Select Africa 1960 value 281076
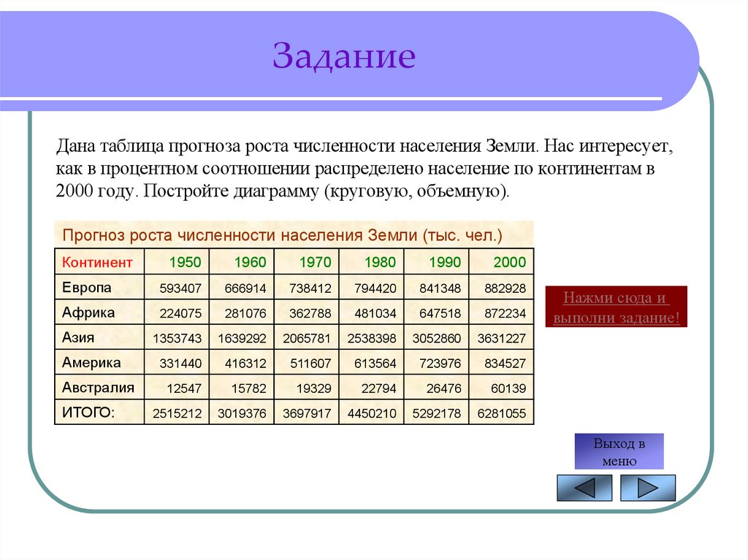 (241, 313)
